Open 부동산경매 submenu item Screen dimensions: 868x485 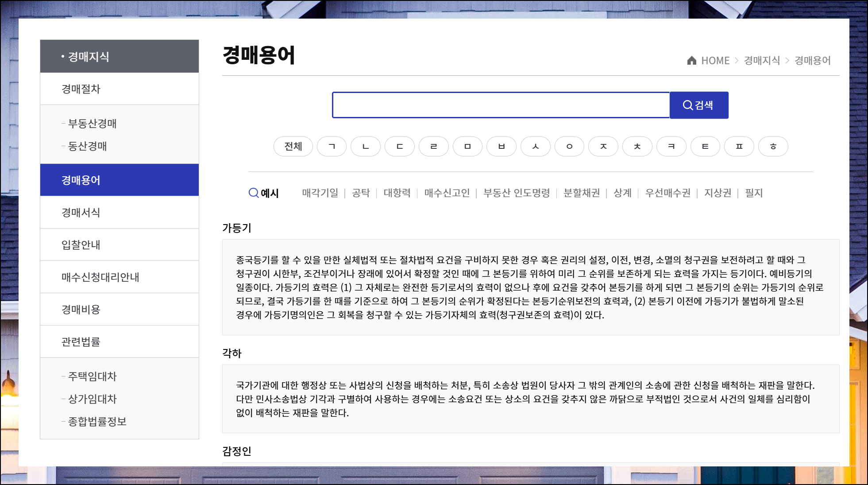click(x=92, y=124)
